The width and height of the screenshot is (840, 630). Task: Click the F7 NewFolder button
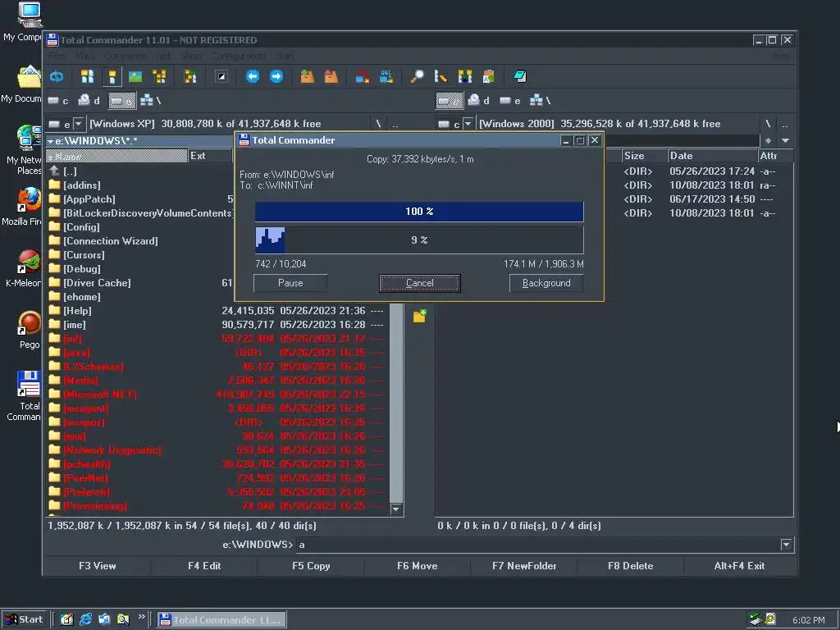pyautogui.click(x=524, y=566)
